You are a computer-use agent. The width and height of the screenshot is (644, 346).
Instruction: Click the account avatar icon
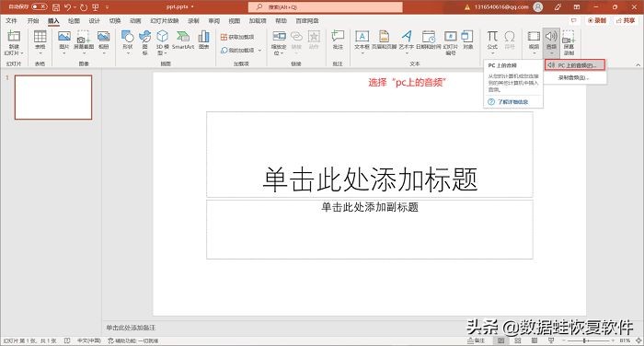pyautogui.click(x=537, y=7)
